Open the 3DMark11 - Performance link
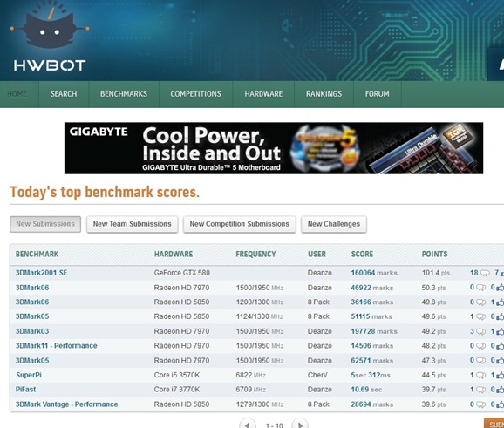504x428 pixels. pos(57,346)
